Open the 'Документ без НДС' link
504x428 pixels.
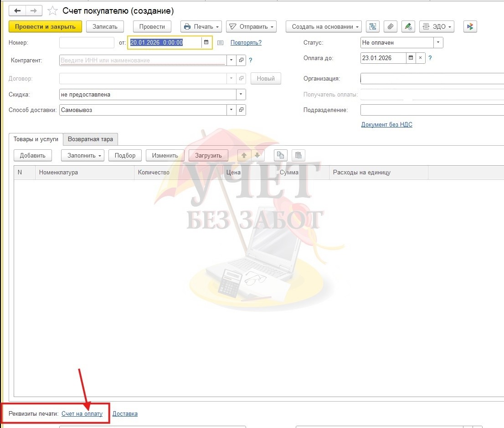tap(386, 124)
